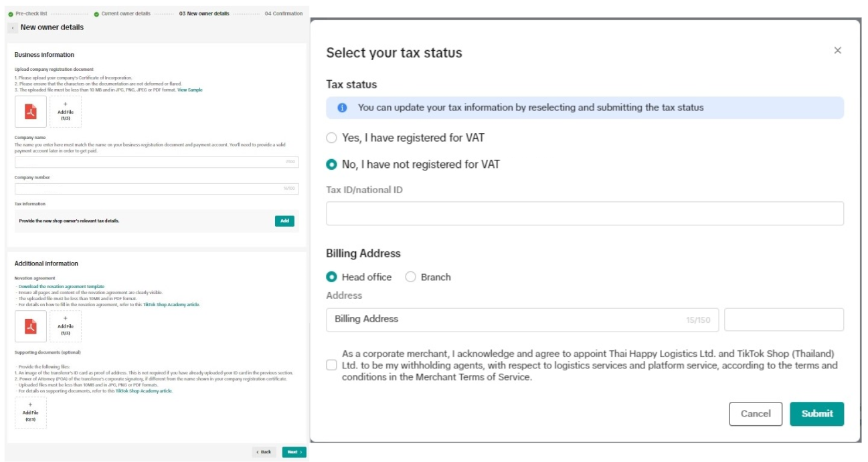Choose Head office billing address option
The image size is (868, 462).
[331, 277]
